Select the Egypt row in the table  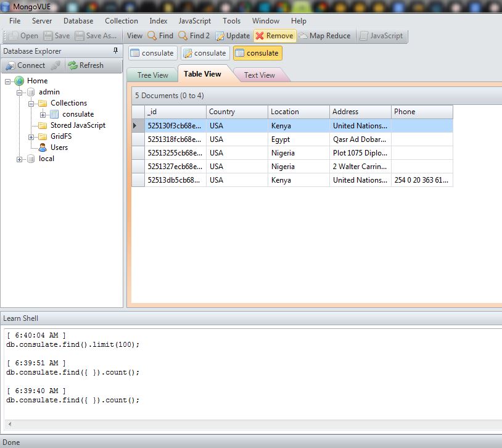click(298, 139)
